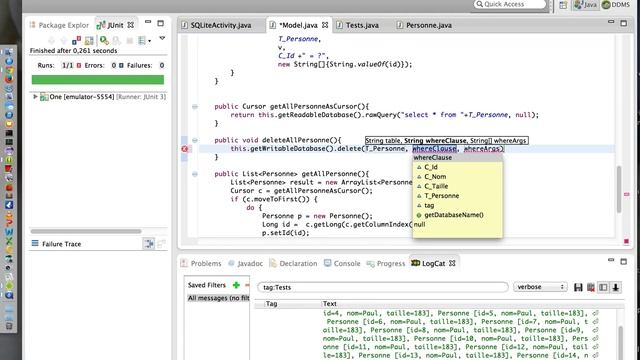This screenshot has height=360, width=640.
Task: Click the tag:Tests LogCat search field
Action: 382,287
